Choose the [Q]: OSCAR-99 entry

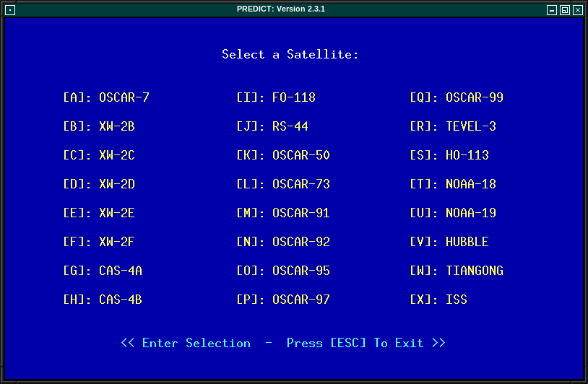pos(457,97)
